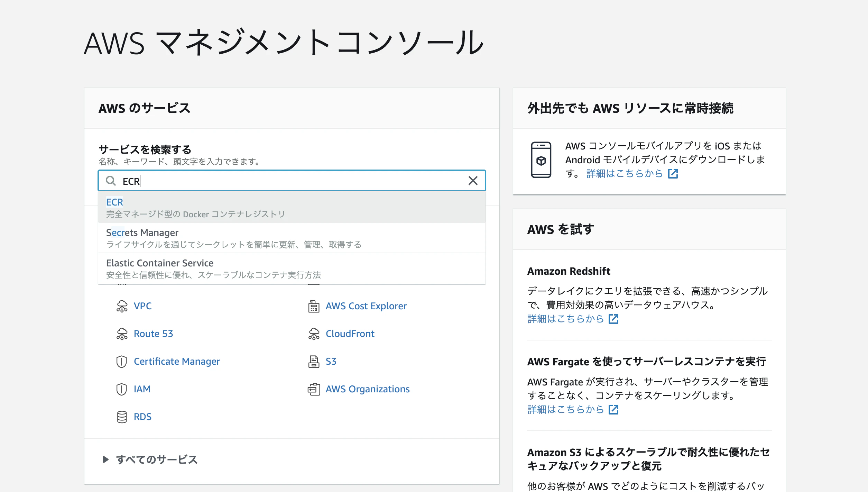Screen dimensions: 868x492
Task: Click the AWS のサービス panel heading
Action: [144, 108]
